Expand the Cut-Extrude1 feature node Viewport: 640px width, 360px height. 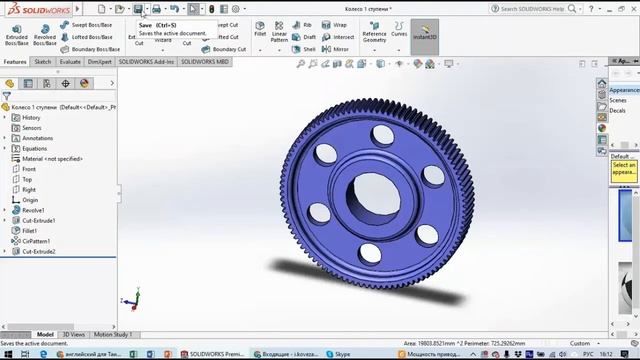coord(4,220)
